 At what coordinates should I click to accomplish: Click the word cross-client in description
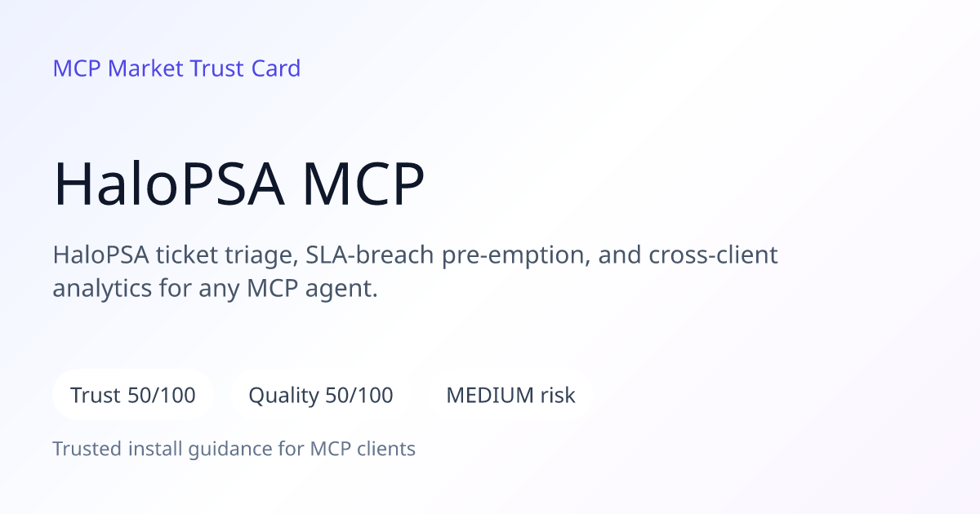(713, 255)
